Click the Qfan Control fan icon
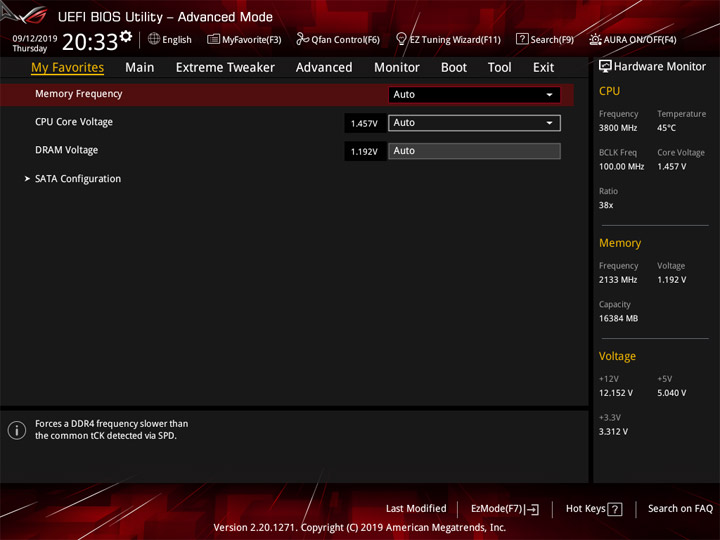Viewport: 720px width, 540px height. click(302, 39)
